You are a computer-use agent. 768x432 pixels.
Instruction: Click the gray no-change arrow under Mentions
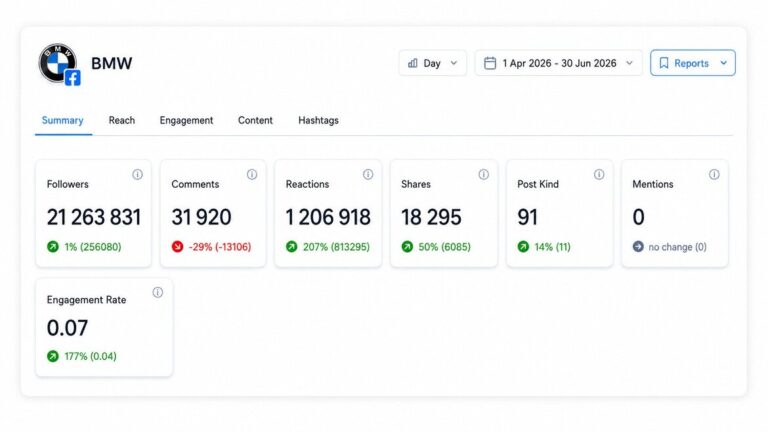pyautogui.click(x=638, y=247)
